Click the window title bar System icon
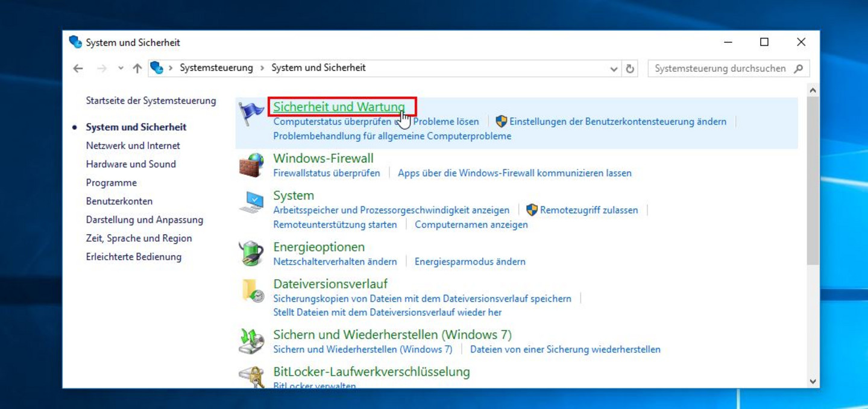The height and width of the screenshot is (409, 868). (75, 42)
